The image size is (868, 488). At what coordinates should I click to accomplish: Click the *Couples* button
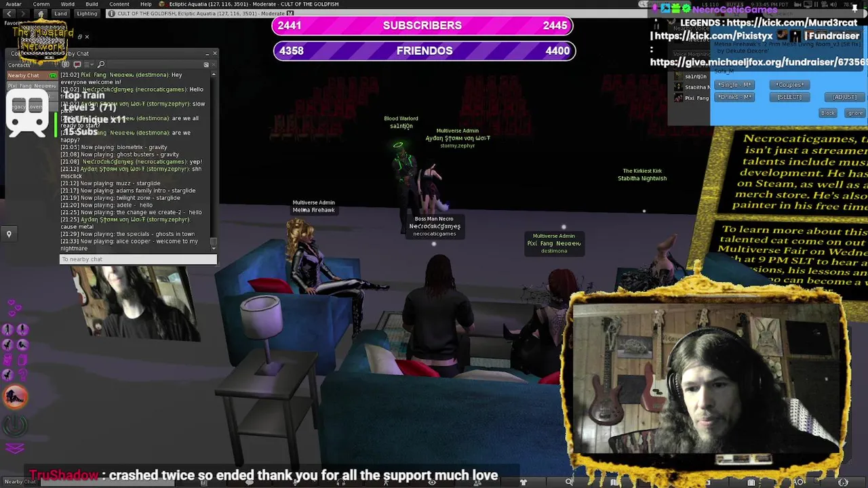[x=789, y=85]
